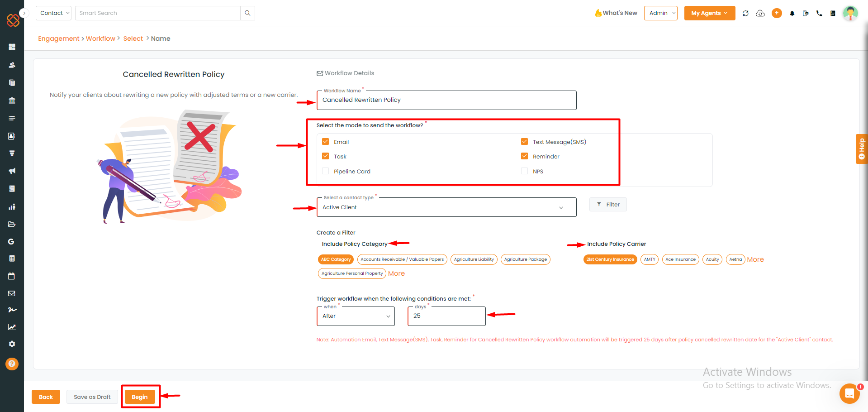Screen dimensions: 868x412
Task: Expand the 'when' After dropdown
Action: (356, 316)
